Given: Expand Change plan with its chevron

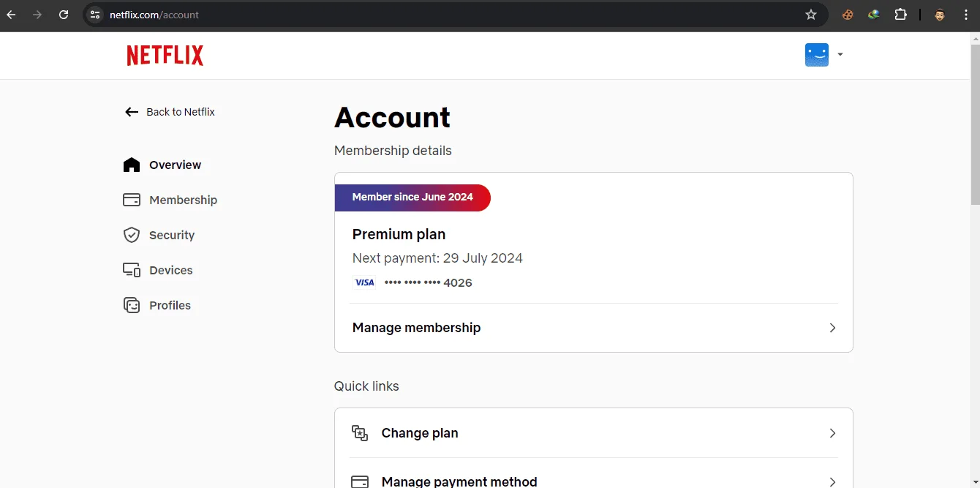Looking at the screenshot, I should (832, 433).
